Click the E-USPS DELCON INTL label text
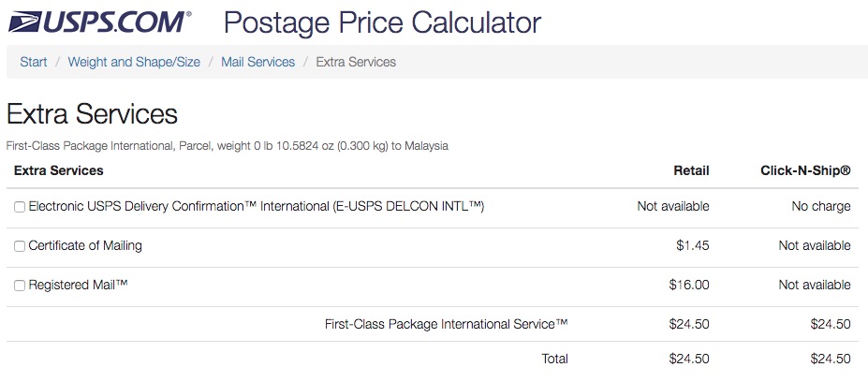Viewport: 868px width, 382px height. 257,206
